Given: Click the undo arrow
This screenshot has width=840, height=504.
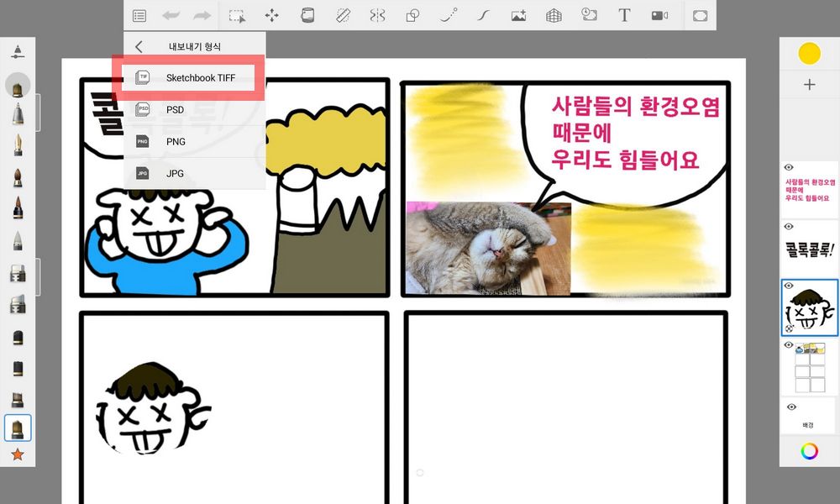Looking at the screenshot, I should point(171,15).
